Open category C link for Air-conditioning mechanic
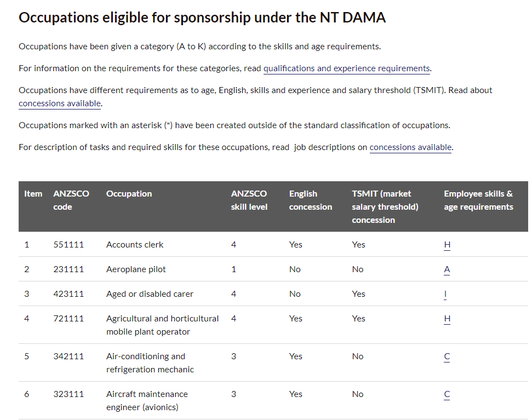 447,356
